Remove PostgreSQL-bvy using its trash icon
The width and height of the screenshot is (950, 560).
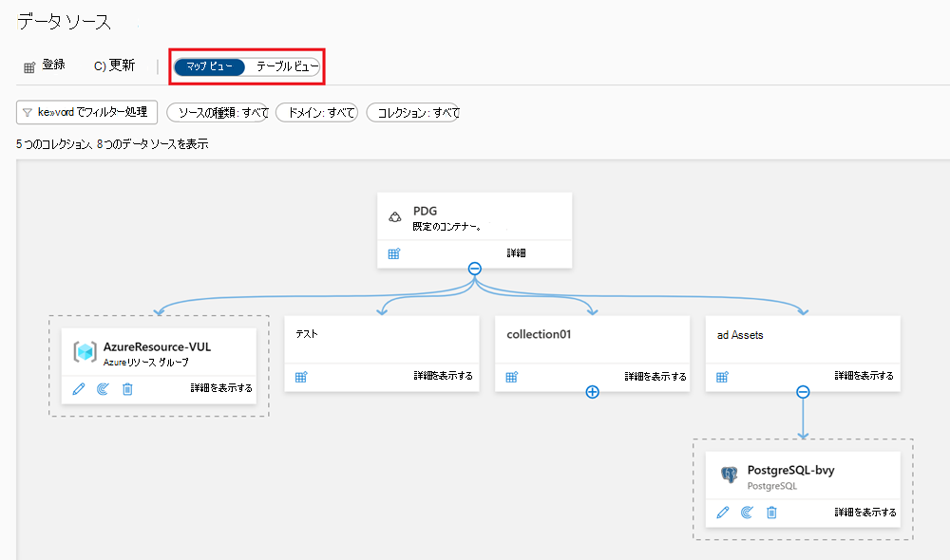click(x=771, y=513)
